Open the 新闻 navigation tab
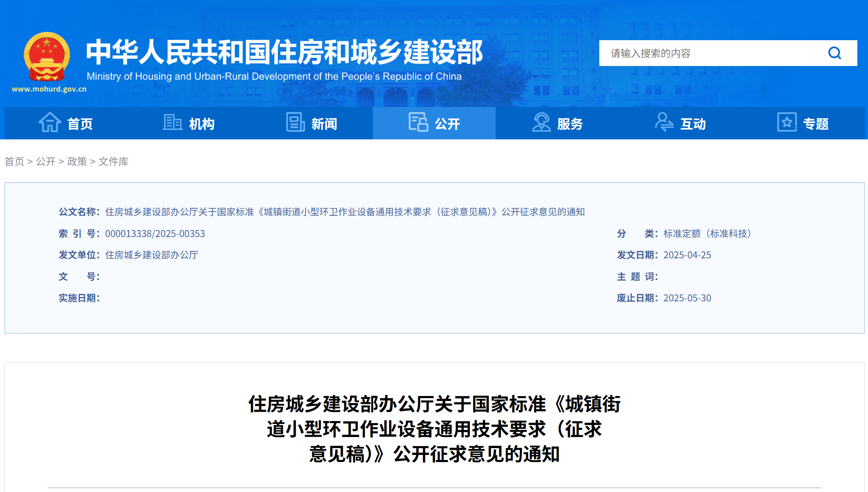868x492 pixels. pos(311,123)
